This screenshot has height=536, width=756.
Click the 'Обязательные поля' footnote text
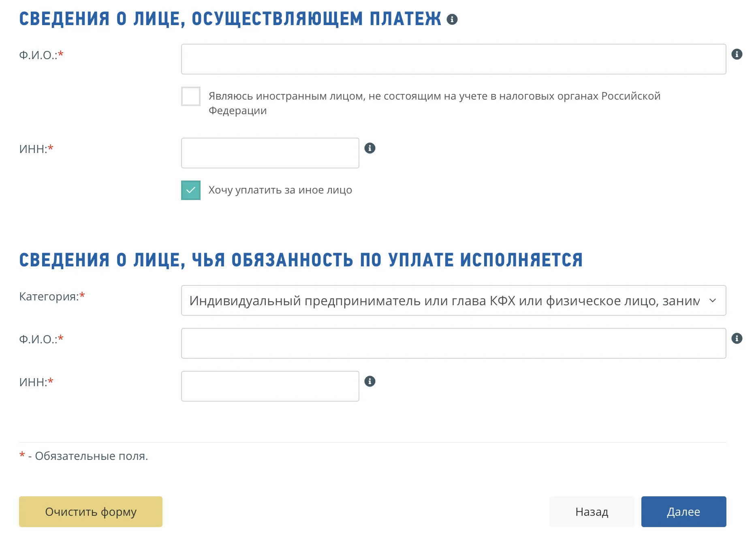click(x=91, y=456)
